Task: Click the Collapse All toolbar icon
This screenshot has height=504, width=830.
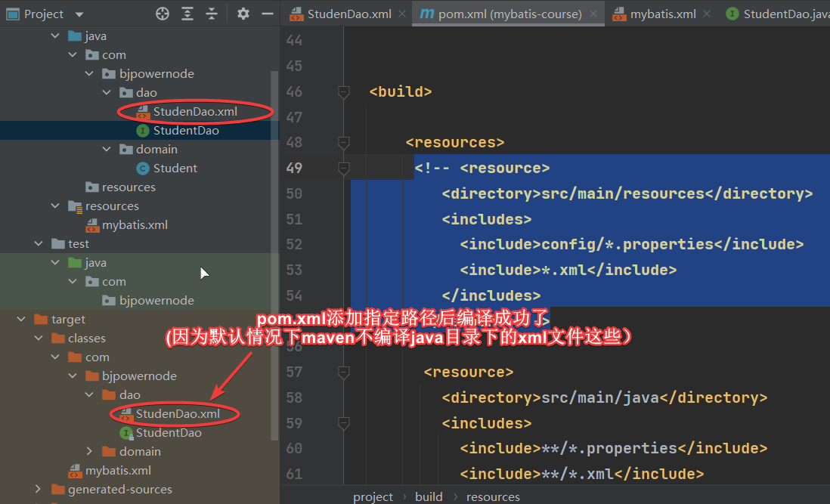Action: pos(212,14)
